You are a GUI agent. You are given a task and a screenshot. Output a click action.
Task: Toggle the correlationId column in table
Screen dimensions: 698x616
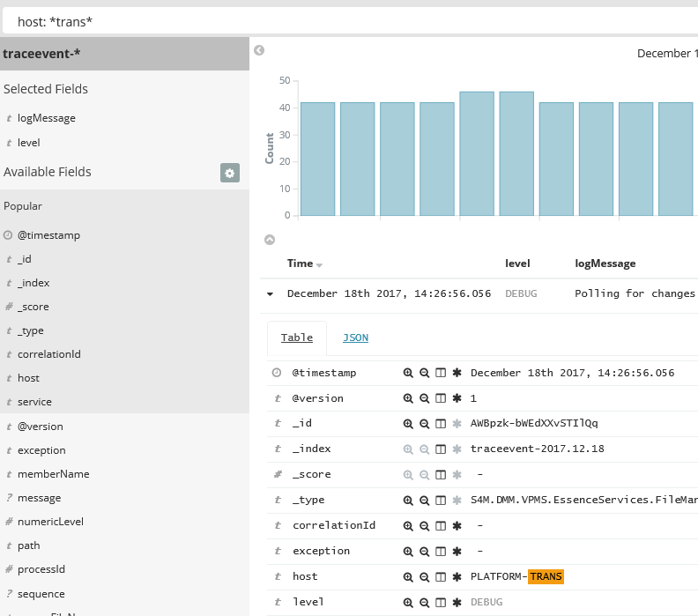(x=441, y=526)
